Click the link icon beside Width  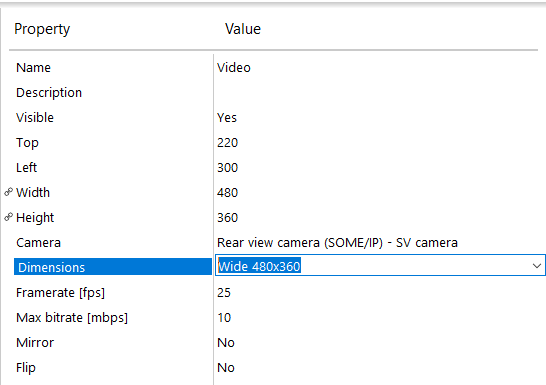[x=9, y=192]
